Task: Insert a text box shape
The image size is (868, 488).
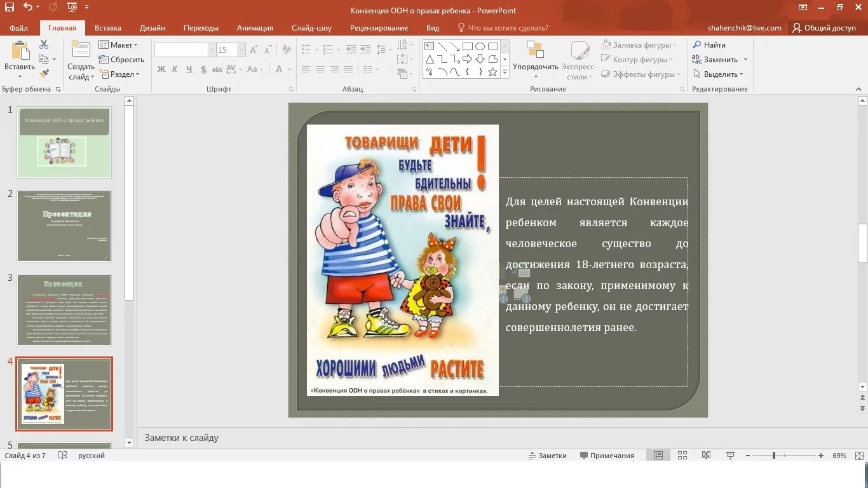Action: coord(429,46)
